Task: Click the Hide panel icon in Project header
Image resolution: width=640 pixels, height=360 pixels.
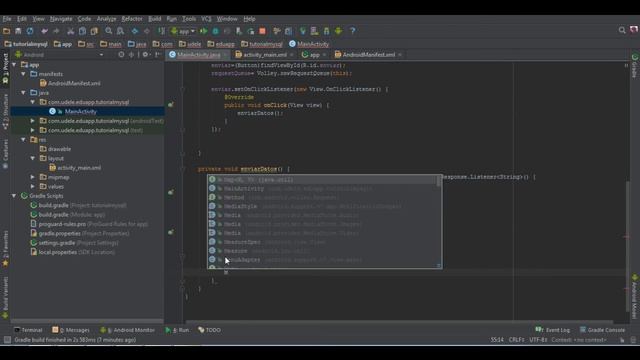Action: pos(158,55)
